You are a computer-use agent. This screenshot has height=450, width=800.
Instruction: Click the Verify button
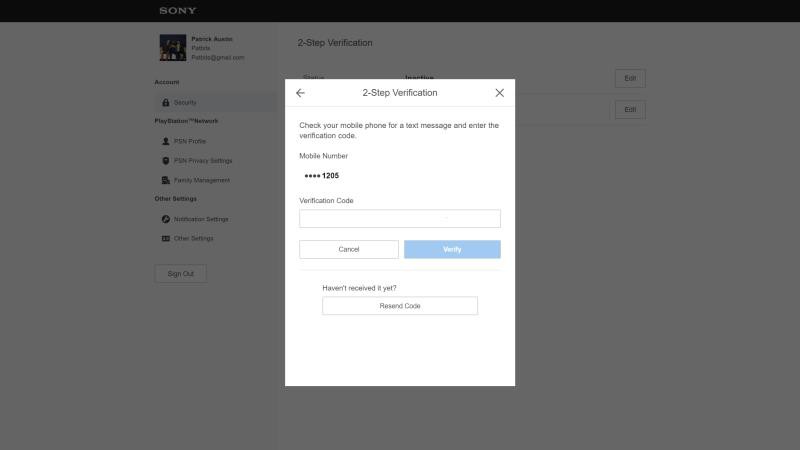click(x=452, y=249)
